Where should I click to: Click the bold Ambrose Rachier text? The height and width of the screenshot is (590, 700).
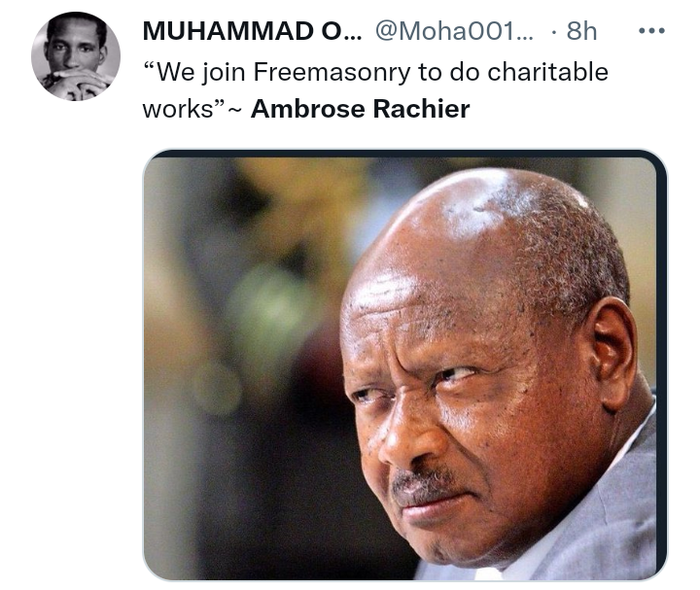point(361,109)
